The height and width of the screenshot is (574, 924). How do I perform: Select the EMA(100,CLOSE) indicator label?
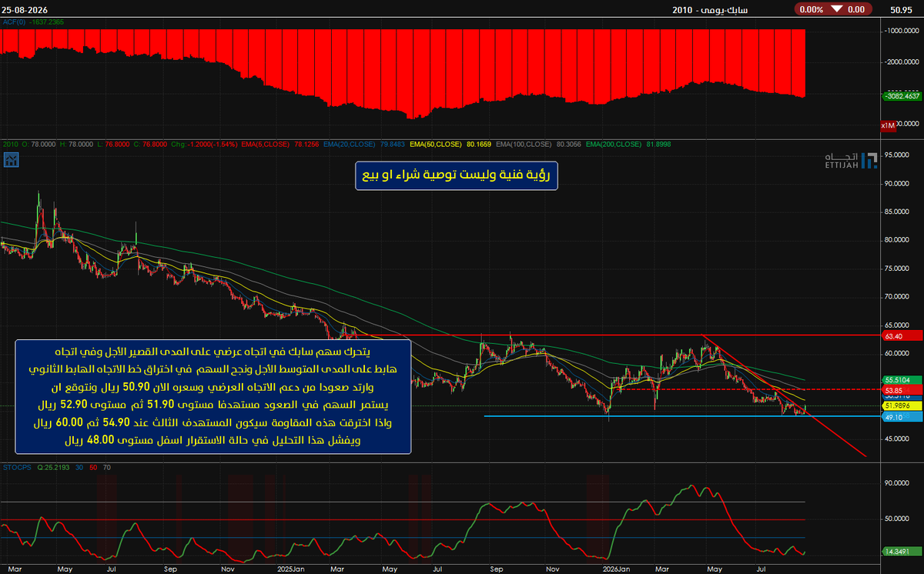[525, 144]
